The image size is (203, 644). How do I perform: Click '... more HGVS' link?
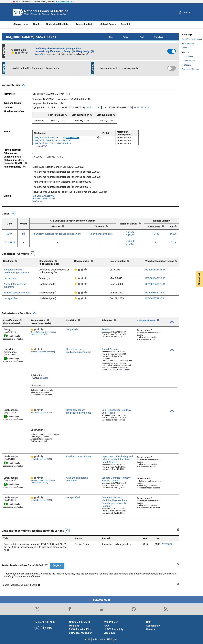point(40,147)
